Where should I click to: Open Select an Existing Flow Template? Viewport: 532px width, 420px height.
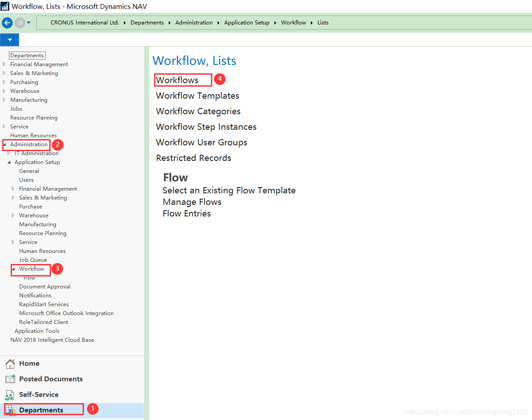[229, 191]
